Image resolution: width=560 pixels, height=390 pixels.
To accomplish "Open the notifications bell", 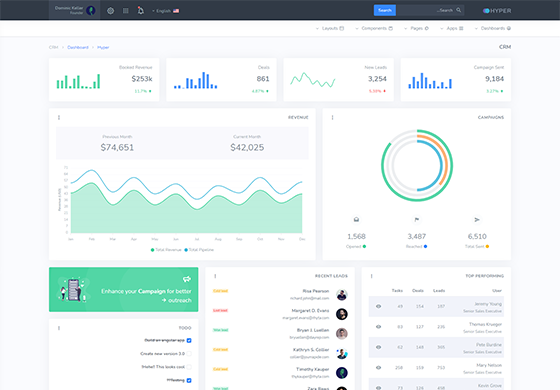I will click(141, 10).
